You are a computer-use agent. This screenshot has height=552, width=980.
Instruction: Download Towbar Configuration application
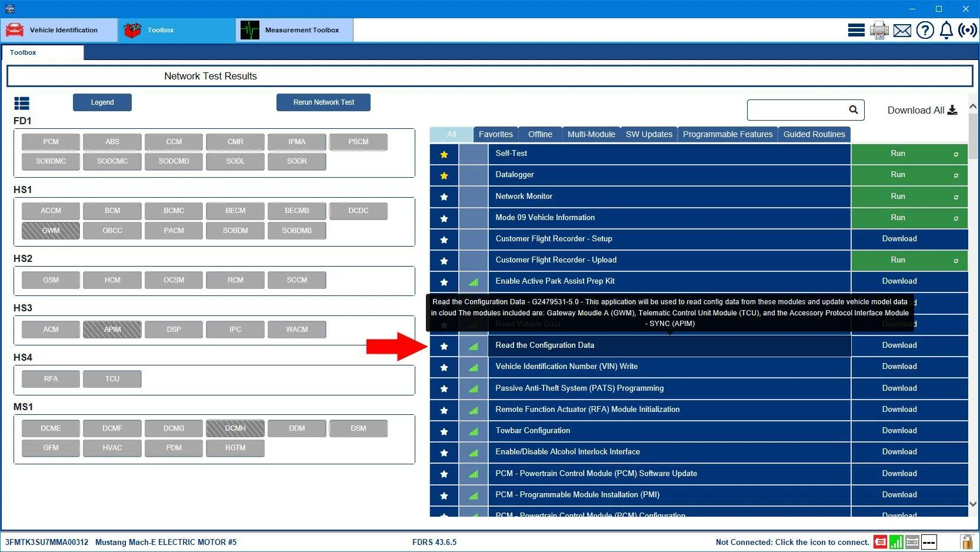point(909,431)
